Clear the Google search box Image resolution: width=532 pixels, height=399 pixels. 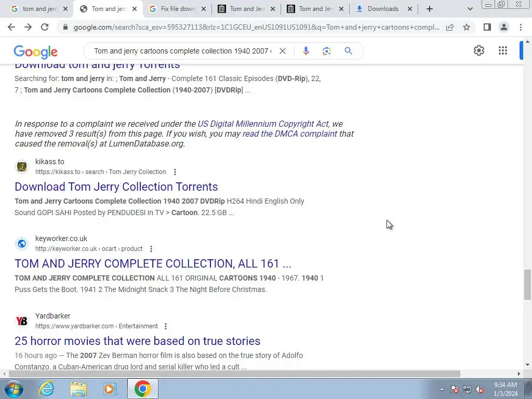click(x=282, y=51)
